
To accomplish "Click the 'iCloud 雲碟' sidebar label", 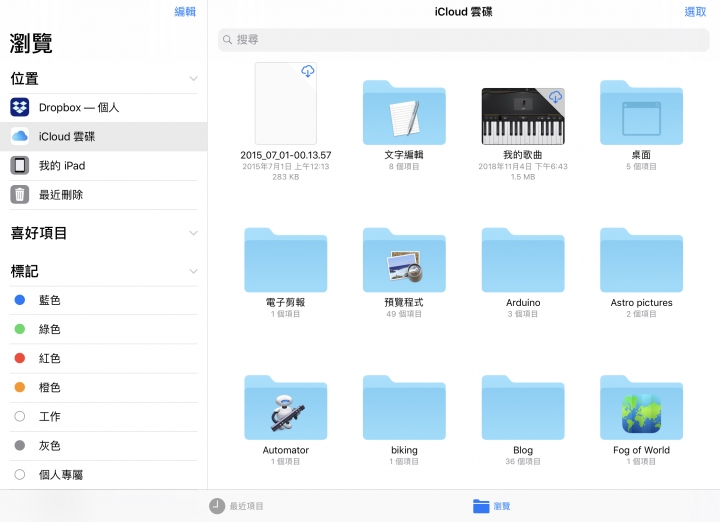I will click(67, 136).
